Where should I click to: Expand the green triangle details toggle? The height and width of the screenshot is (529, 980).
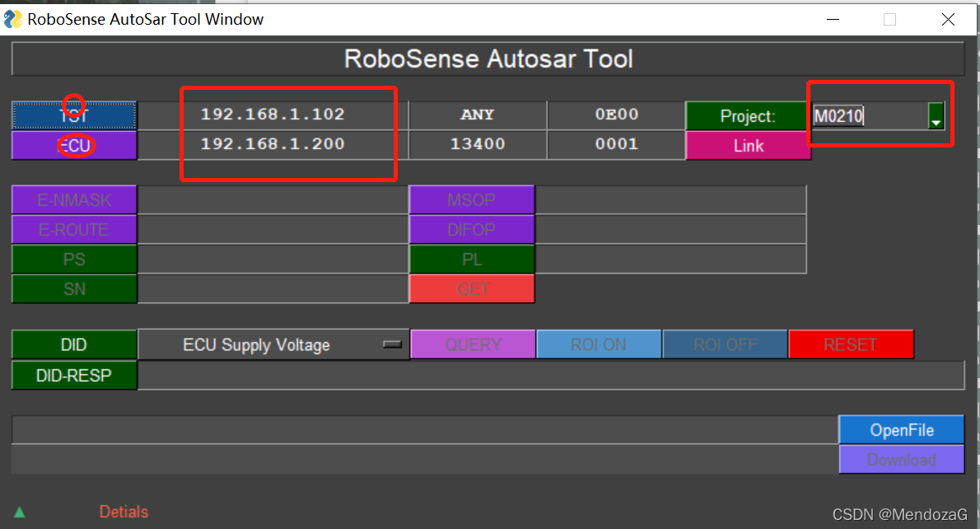(20, 513)
